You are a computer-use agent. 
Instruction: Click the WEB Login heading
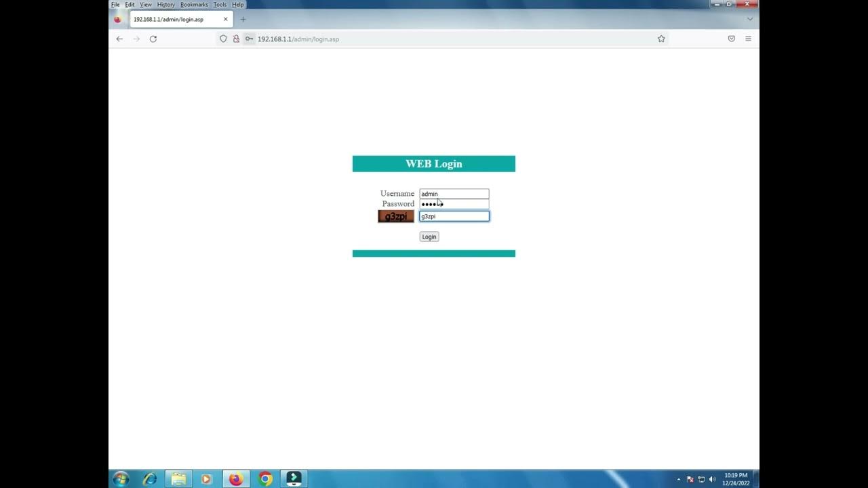point(434,164)
